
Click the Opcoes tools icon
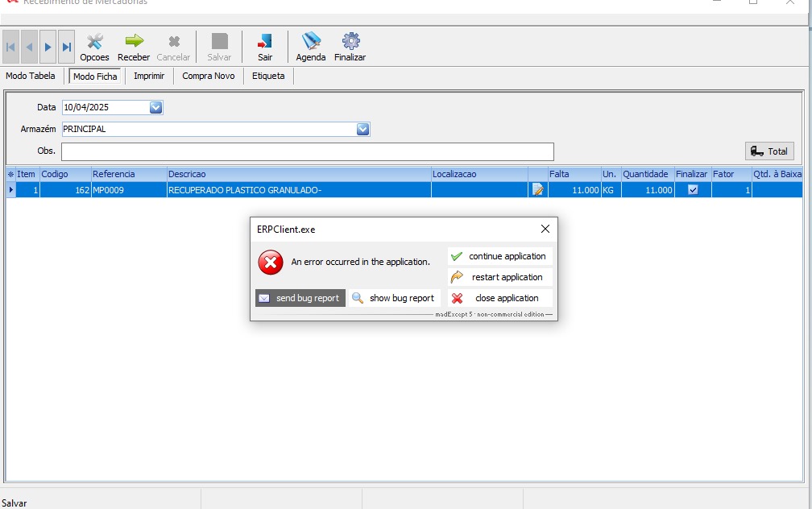[94, 42]
